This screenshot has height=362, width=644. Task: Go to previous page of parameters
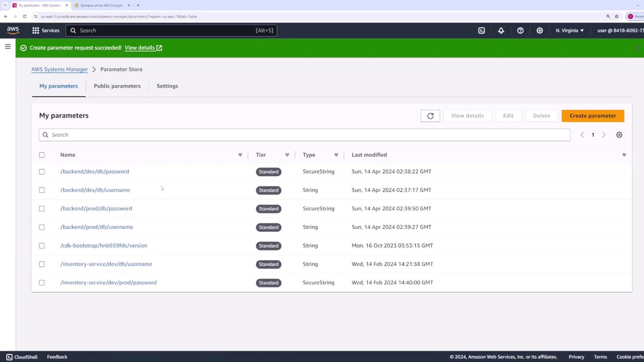click(x=582, y=135)
